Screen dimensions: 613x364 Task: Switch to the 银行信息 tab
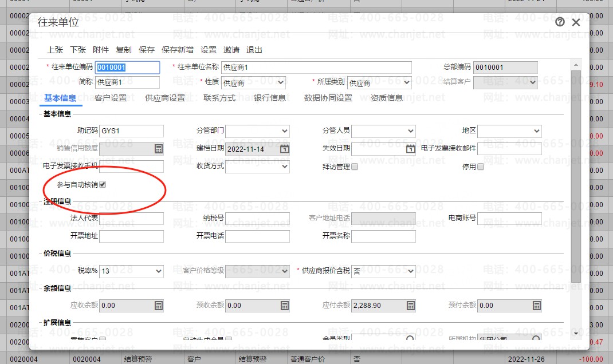[269, 98]
